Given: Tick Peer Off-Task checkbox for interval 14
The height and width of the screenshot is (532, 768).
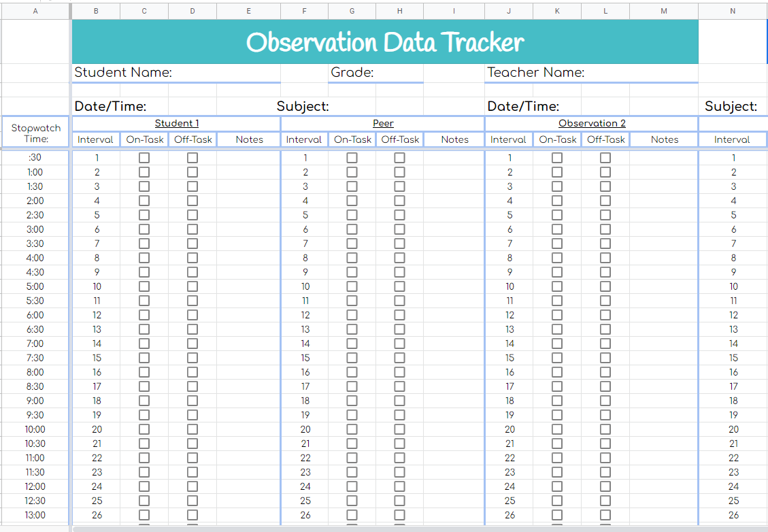Looking at the screenshot, I should click(x=400, y=344).
